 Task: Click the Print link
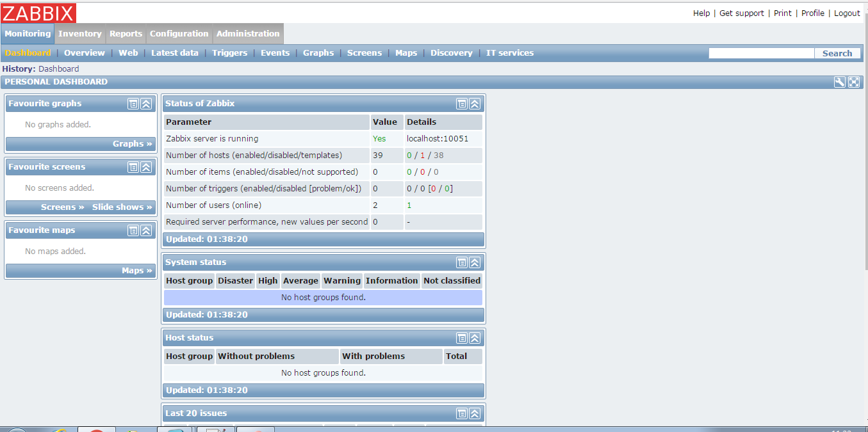click(x=783, y=13)
